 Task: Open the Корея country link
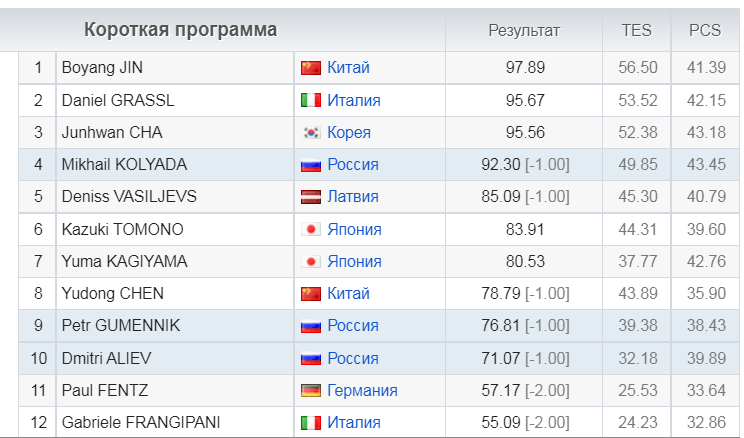349,132
